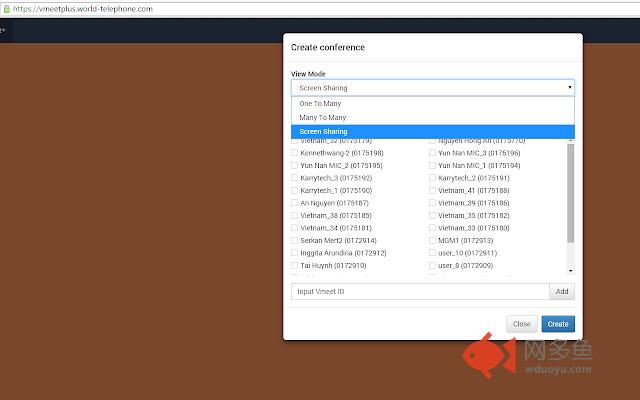Viewport: 640px width, 400px height.
Task: Click the browser address bar URL
Action: [83, 9]
